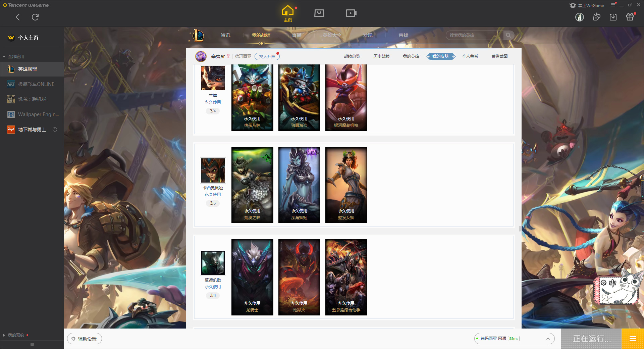Screen dimensions: 644x349
Task: Switch to 荣誉截图 sub-tab
Action: click(499, 56)
